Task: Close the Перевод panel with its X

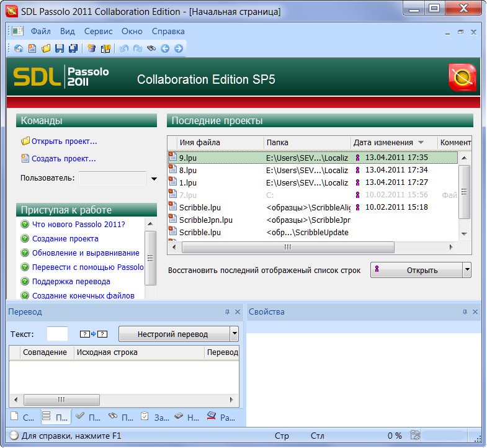Action: (238, 311)
